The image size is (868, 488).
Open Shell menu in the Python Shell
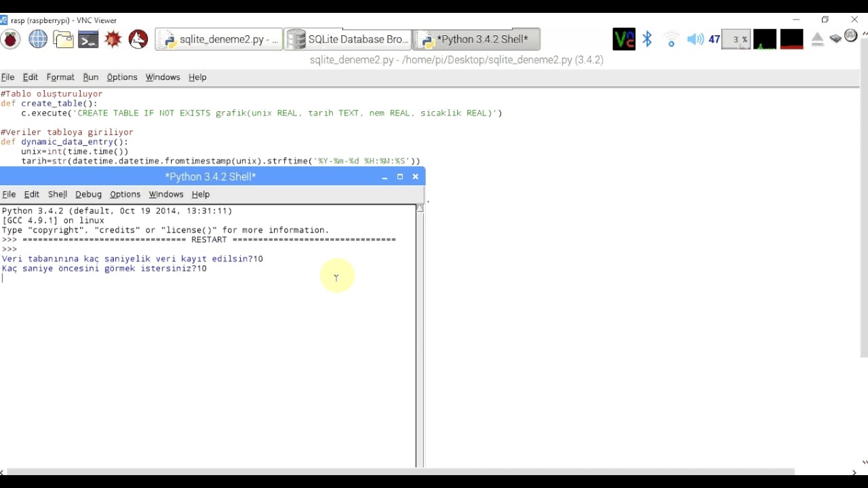coord(58,195)
